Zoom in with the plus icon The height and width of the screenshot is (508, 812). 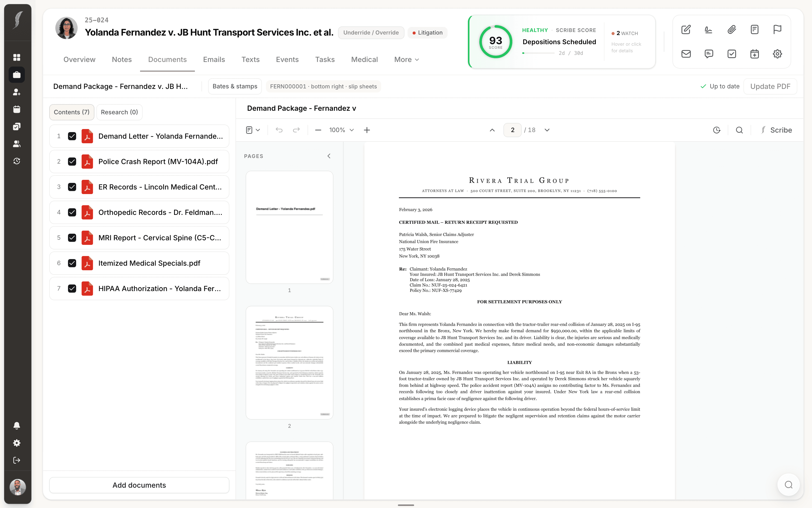367,130
